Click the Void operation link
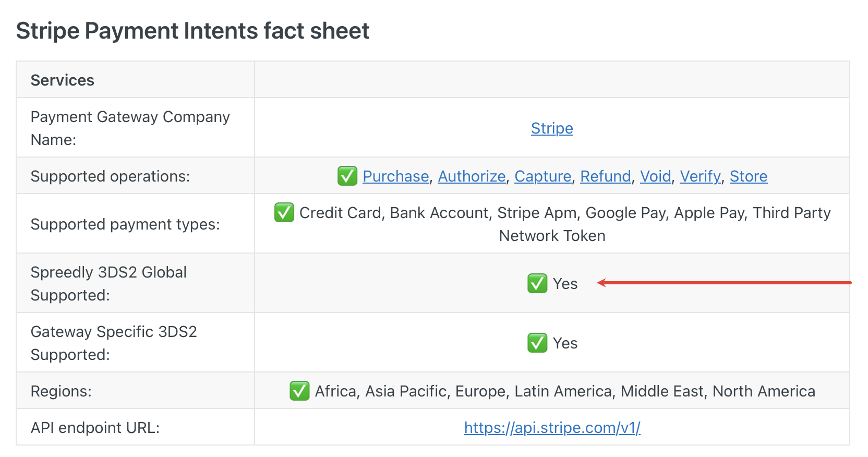Screen dimensions: 868x457 coord(655,176)
